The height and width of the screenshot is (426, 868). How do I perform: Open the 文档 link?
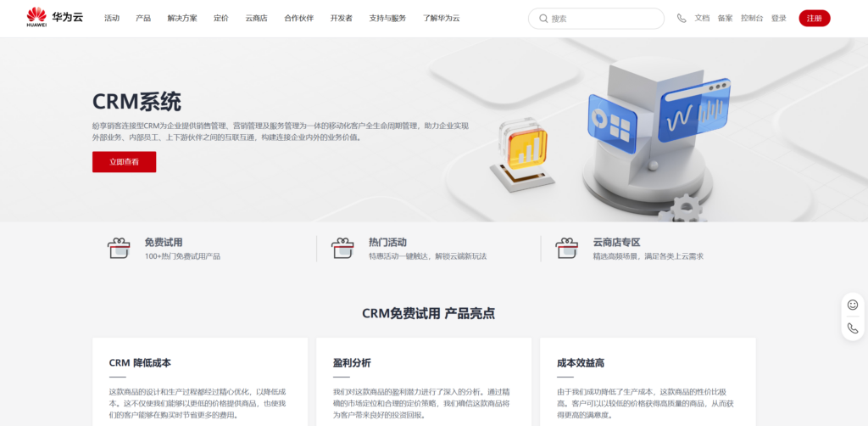point(702,19)
